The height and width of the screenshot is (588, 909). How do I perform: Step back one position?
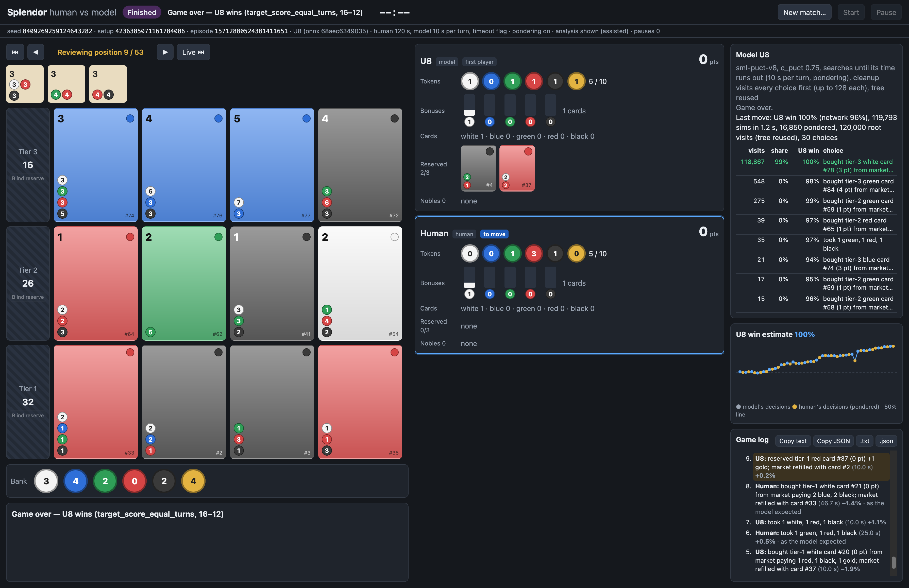coord(36,52)
